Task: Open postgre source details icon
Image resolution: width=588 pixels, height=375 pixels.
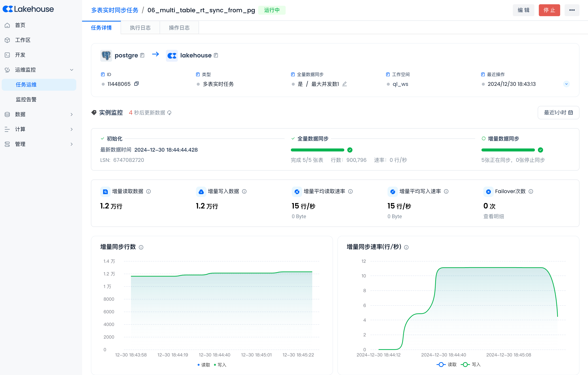Action: pyautogui.click(x=142, y=55)
